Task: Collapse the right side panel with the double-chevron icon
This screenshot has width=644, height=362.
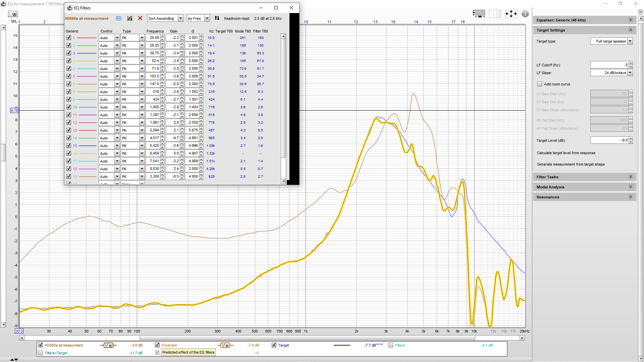Action: pyautogui.click(x=640, y=12)
